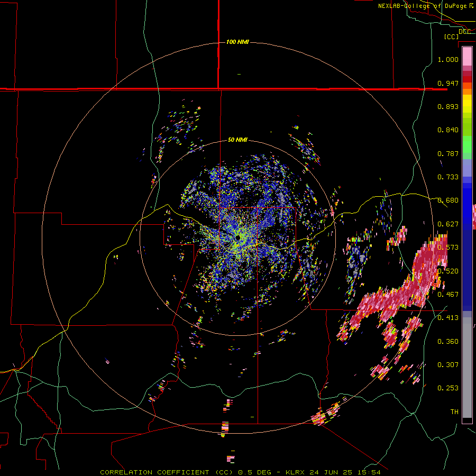
Task: Click the '0.627' scale value
Action: pyautogui.click(x=448, y=224)
